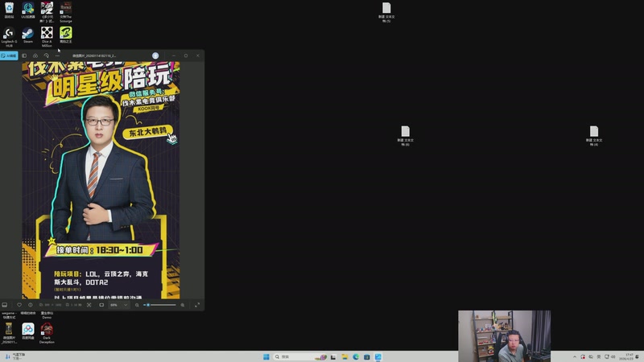The height and width of the screenshot is (362, 644).
Task: Open the Recycle Bin desktop icon
Action: (9, 10)
